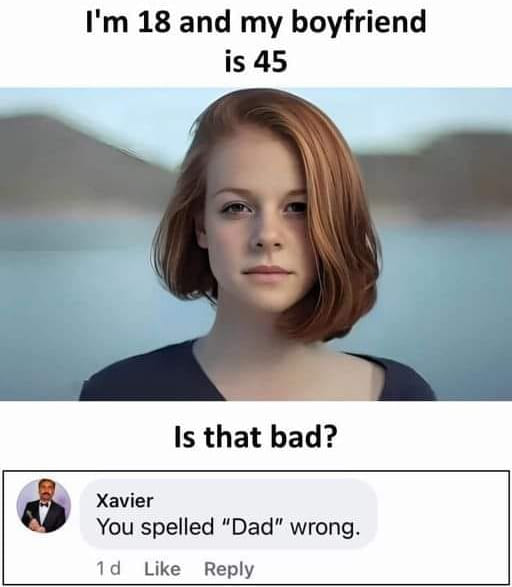The width and height of the screenshot is (512, 587).
Task: Click the commenter name Xavier
Action: [x=125, y=501]
